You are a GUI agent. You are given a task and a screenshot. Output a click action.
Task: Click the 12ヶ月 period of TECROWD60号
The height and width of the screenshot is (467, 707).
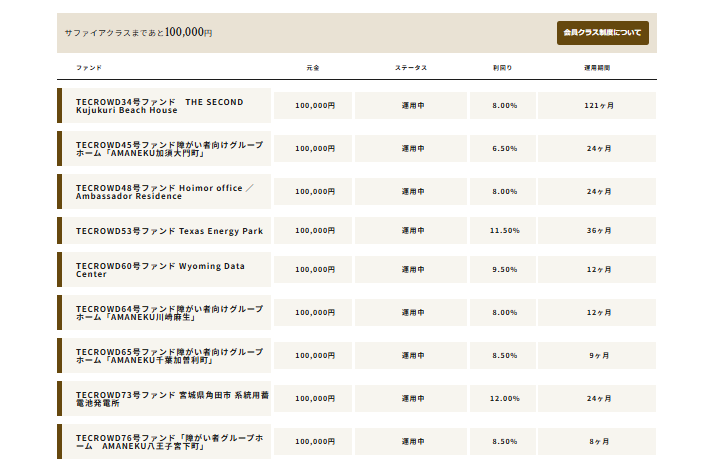[597, 270]
